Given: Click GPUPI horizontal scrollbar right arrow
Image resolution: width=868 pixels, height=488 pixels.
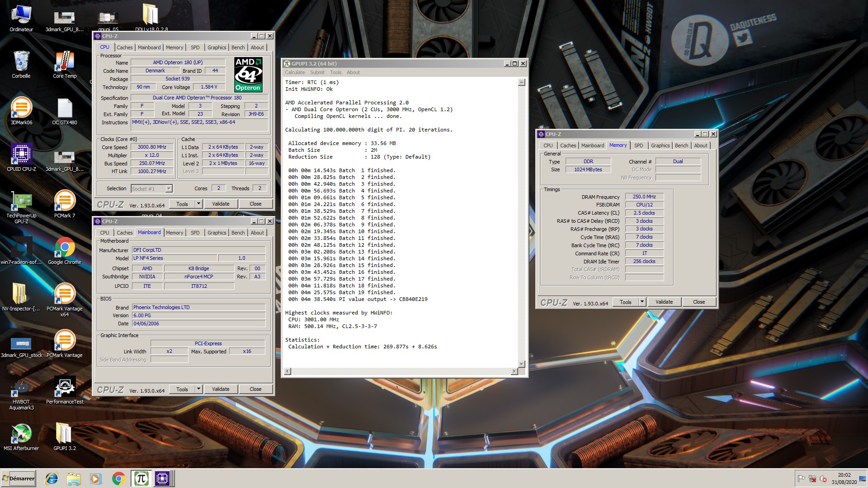Looking at the screenshot, I should [514, 371].
